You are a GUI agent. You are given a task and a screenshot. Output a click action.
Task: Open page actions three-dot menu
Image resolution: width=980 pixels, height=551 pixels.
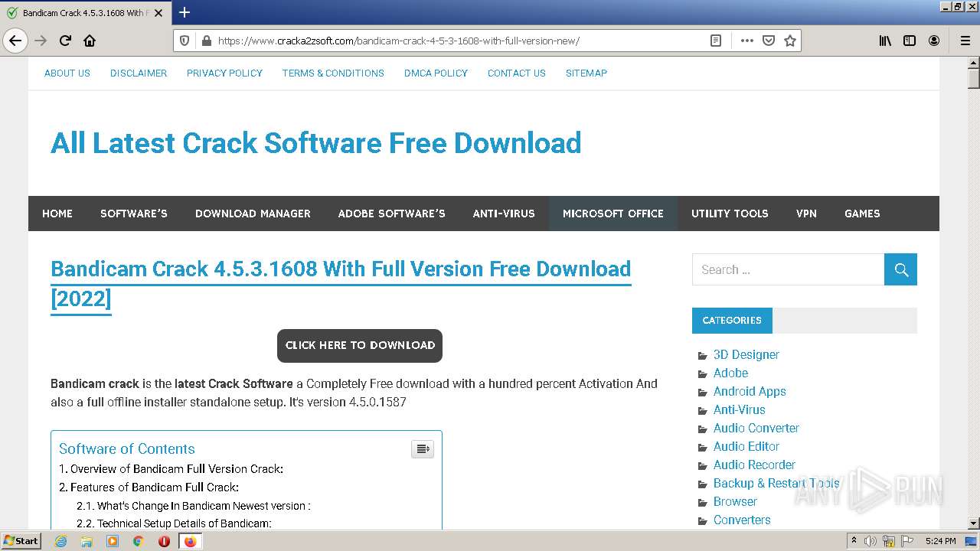[747, 41]
